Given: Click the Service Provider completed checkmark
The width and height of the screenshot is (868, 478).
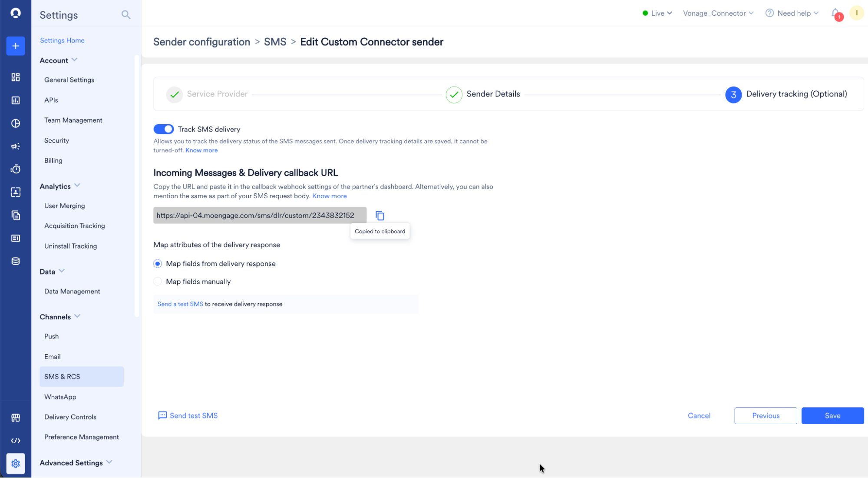Looking at the screenshot, I should click(175, 94).
